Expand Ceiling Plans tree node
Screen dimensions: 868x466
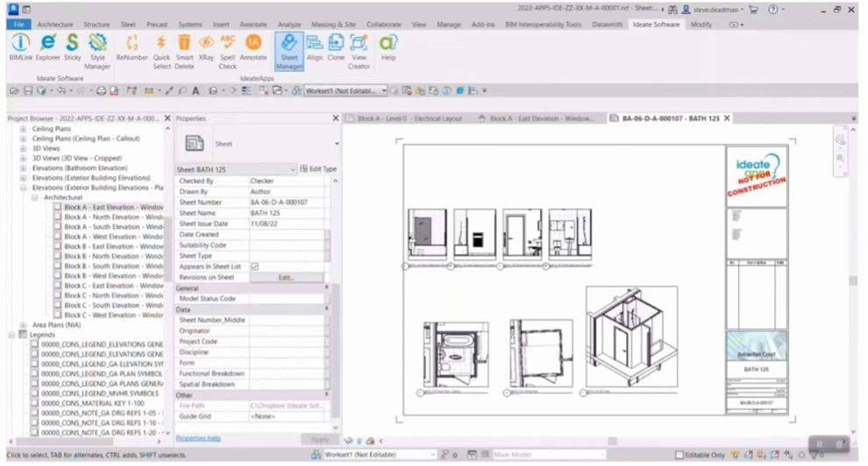pos(24,128)
